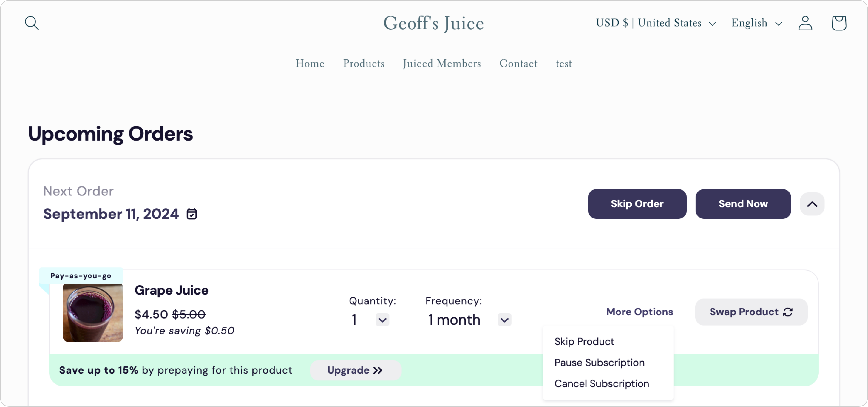Open the Products navigation link
Viewport: 868px width, 407px height.
click(364, 63)
